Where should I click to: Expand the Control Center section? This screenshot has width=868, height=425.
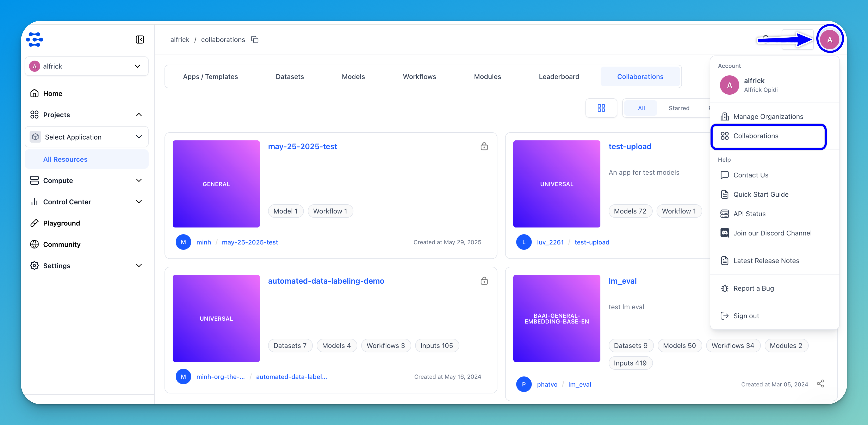tap(87, 202)
